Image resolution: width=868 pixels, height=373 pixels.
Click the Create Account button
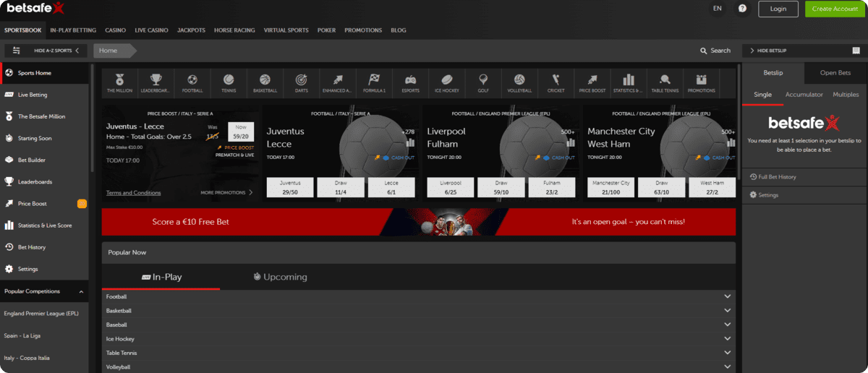click(835, 9)
